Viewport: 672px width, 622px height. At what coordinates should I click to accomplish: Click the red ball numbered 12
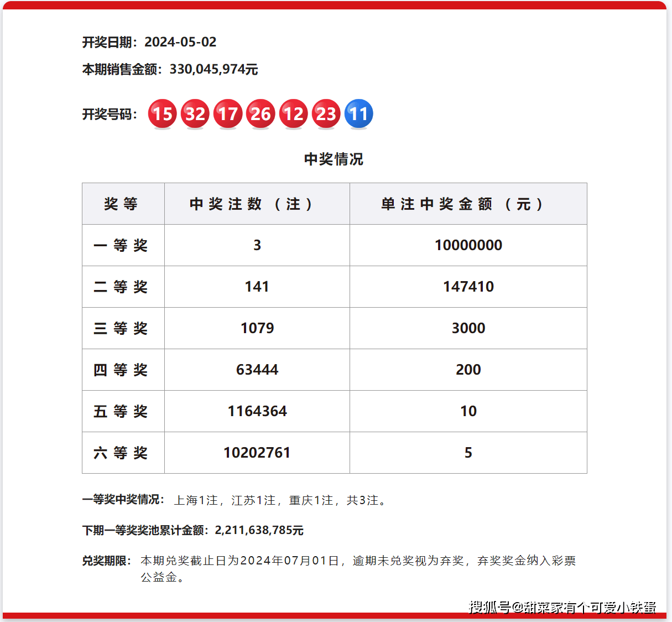click(294, 114)
